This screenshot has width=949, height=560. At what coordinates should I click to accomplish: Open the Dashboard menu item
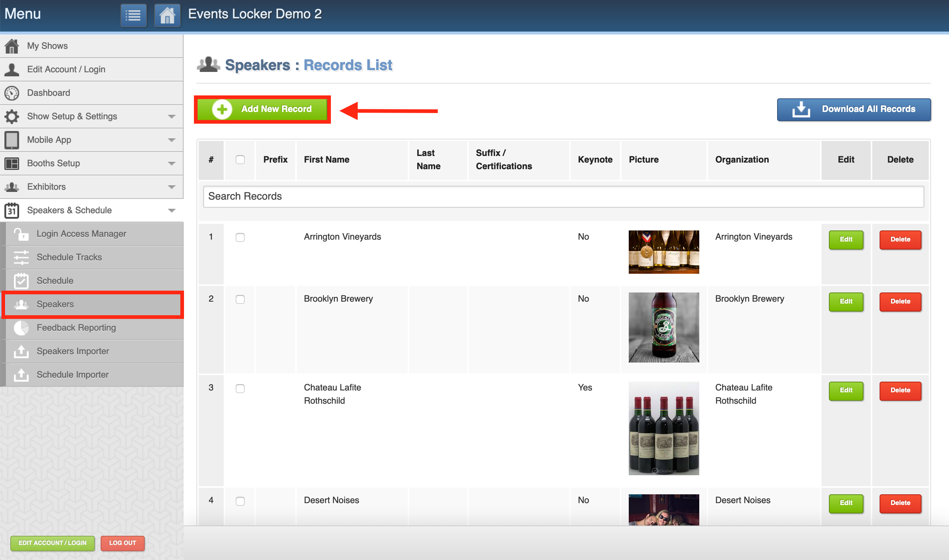[x=92, y=93]
